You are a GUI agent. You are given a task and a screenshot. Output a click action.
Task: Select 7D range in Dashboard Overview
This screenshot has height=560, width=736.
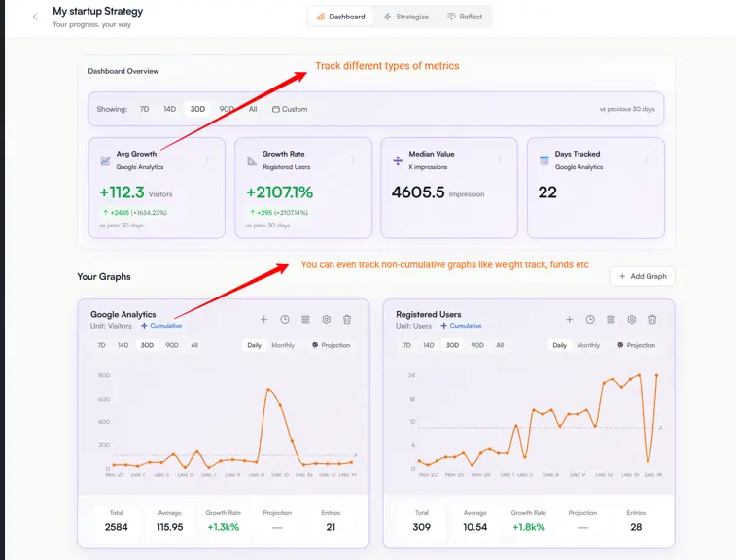144,109
